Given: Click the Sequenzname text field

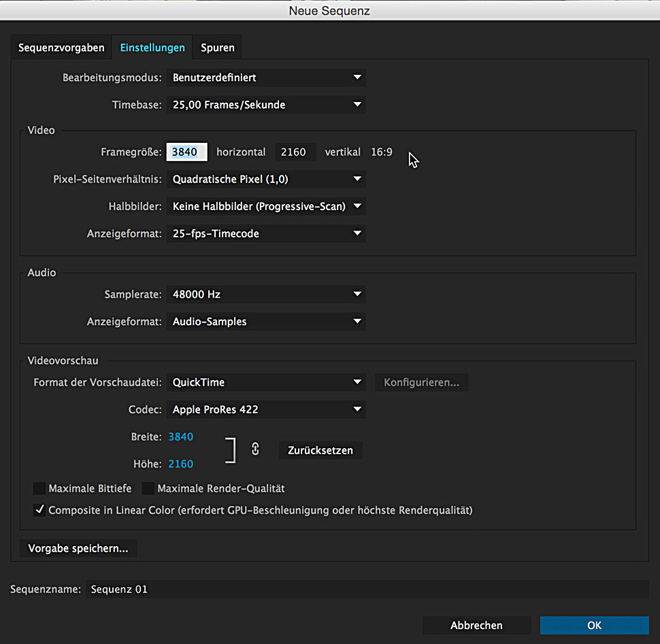Looking at the screenshot, I should (x=366, y=589).
